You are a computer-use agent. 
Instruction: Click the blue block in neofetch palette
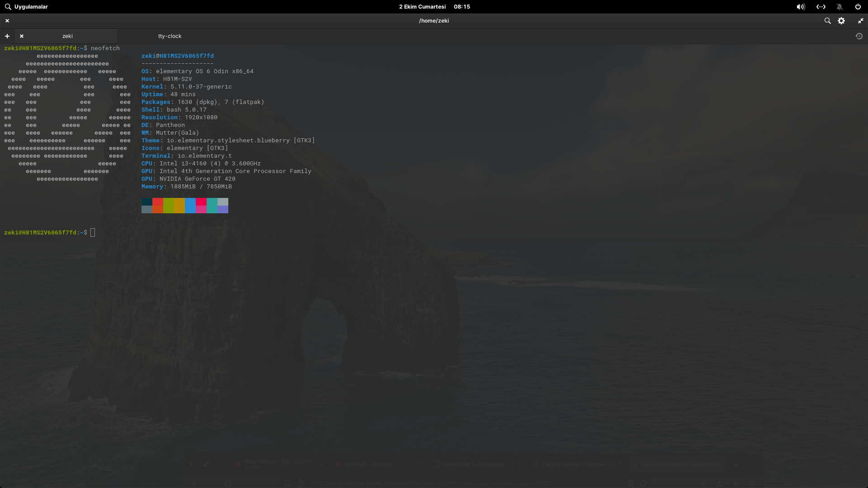[x=190, y=206]
